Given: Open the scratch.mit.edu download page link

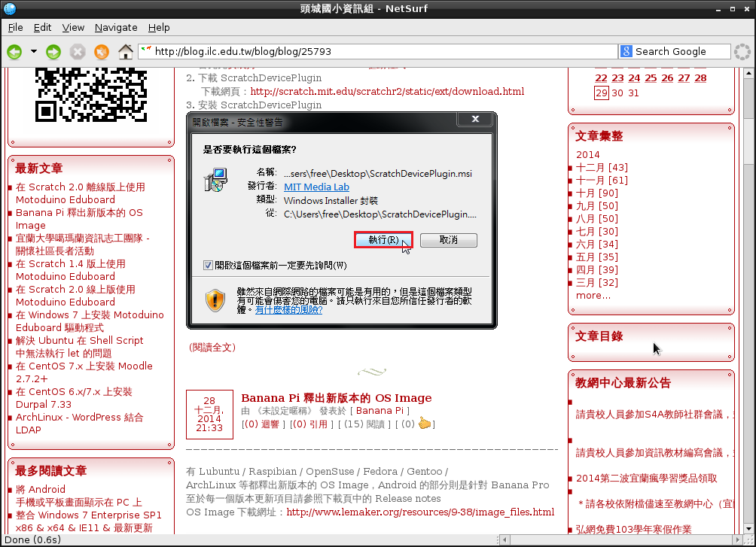Looking at the screenshot, I should [387, 91].
